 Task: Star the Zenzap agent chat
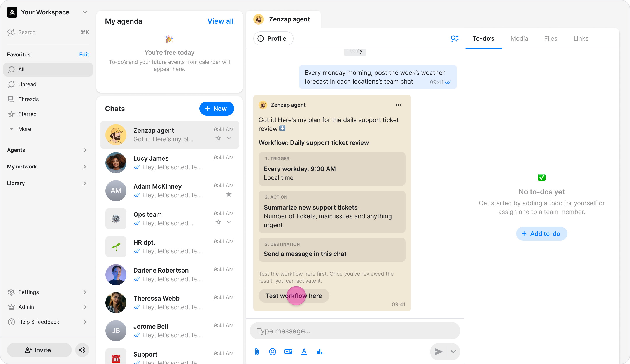click(218, 138)
